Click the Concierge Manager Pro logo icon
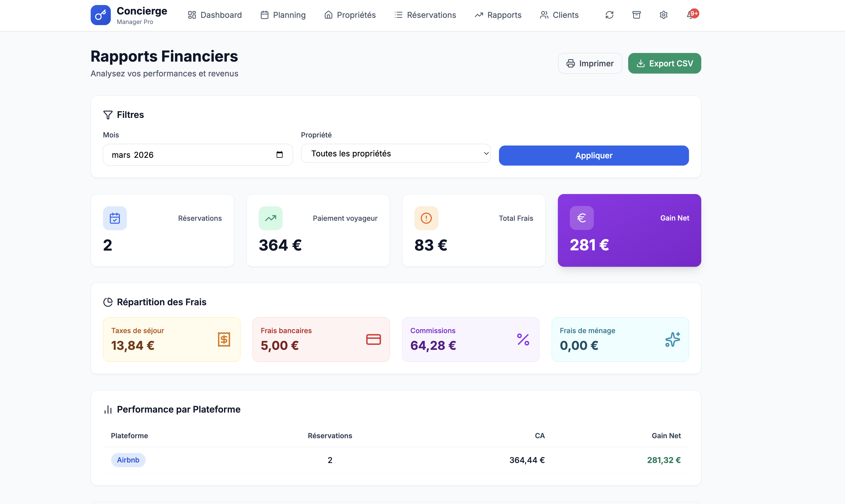The height and width of the screenshot is (504, 845). 100,15
